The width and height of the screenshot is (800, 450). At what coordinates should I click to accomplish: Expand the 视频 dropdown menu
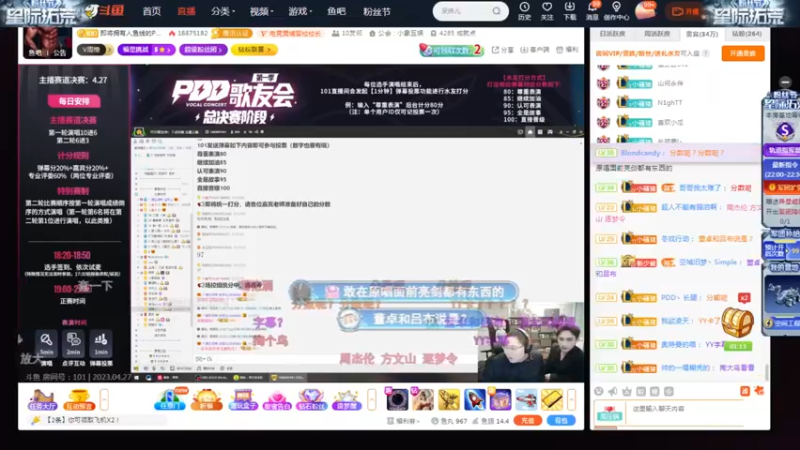[262, 11]
